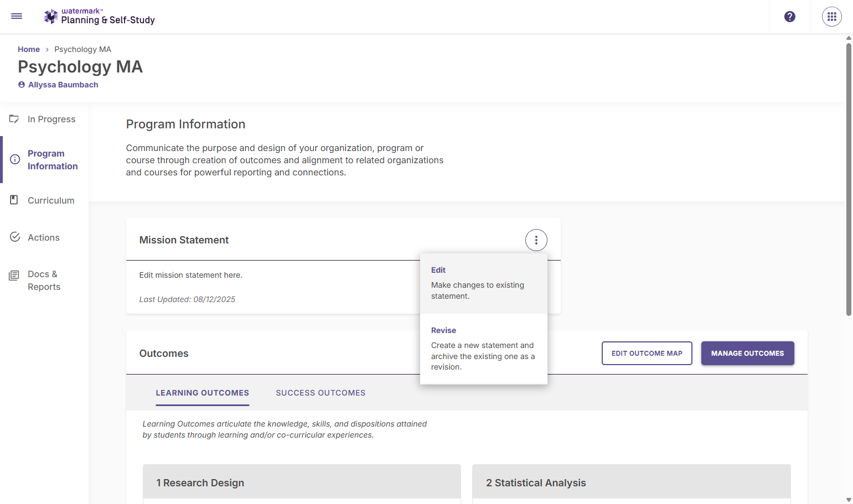Open the help question mark icon

pos(790,17)
